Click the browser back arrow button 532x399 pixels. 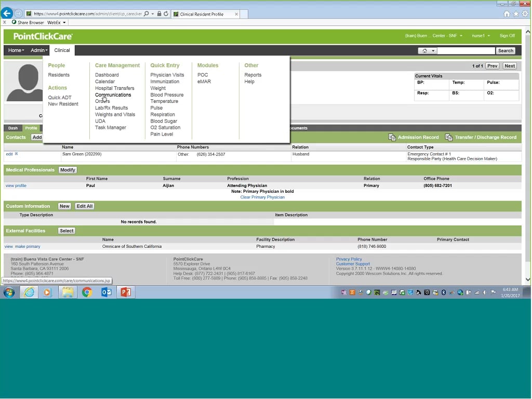pyautogui.click(x=7, y=14)
